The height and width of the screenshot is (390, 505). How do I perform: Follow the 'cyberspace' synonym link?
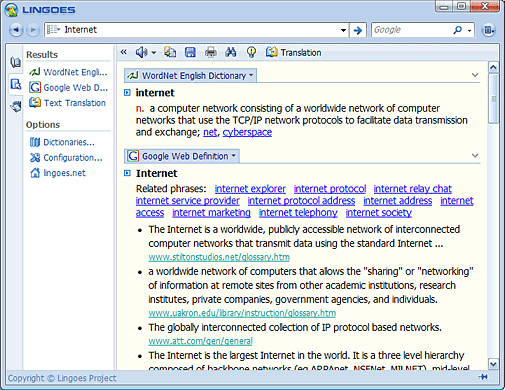[x=247, y=132]
